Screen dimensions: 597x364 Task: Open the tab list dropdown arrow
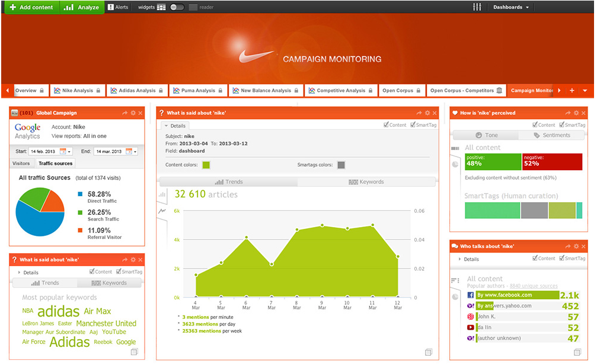[x=585, y=91]
